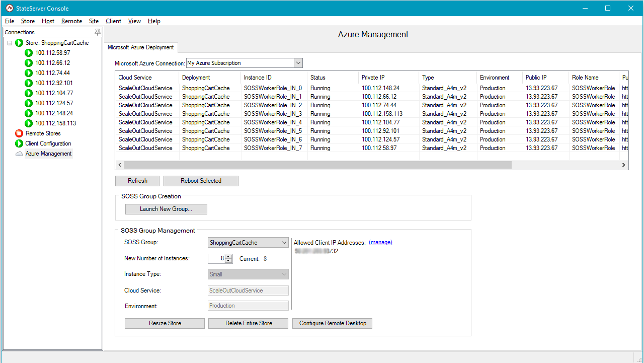Click the green status icon for 100.112.124.57
Viewport: 644px width, 363px height.
tap(29, 103)
